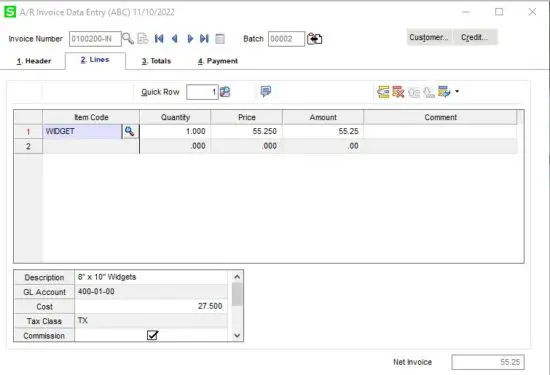Click the detail panel scrollbar thumb
Viewport: 550px width, 375px height.
[237, 294]
